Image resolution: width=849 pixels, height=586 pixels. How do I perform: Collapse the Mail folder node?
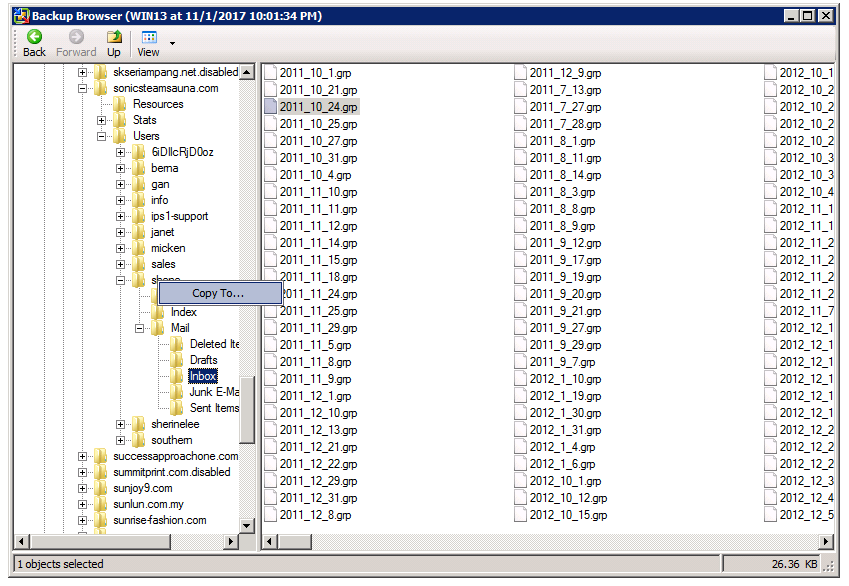[x=140, y=328]
